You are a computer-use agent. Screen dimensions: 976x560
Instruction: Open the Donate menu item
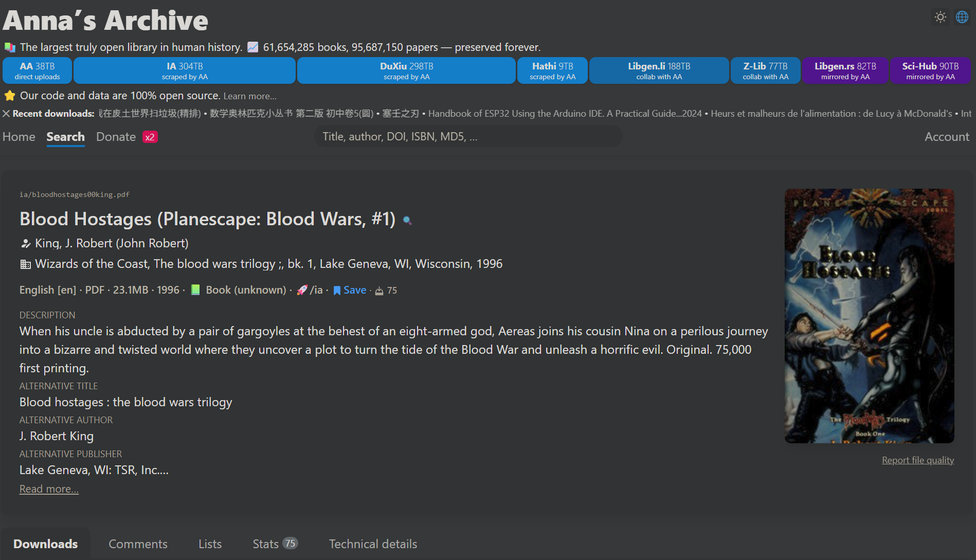coord(116,137)
